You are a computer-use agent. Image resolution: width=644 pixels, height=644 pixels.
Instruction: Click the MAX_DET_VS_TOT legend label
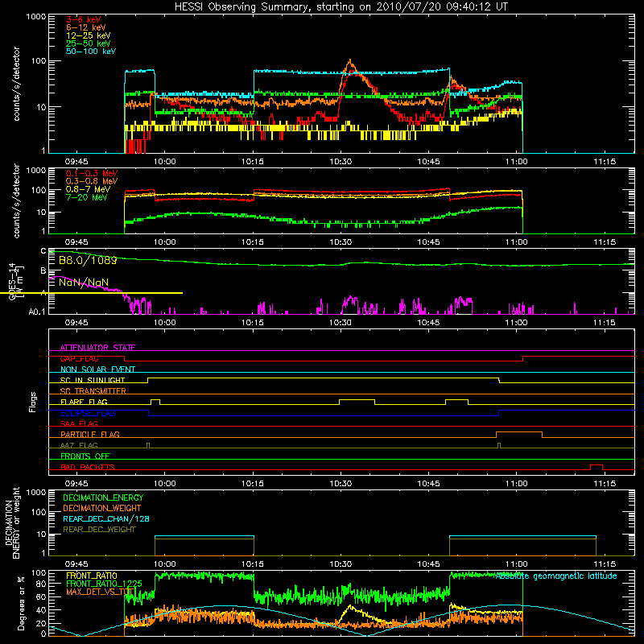100,592
